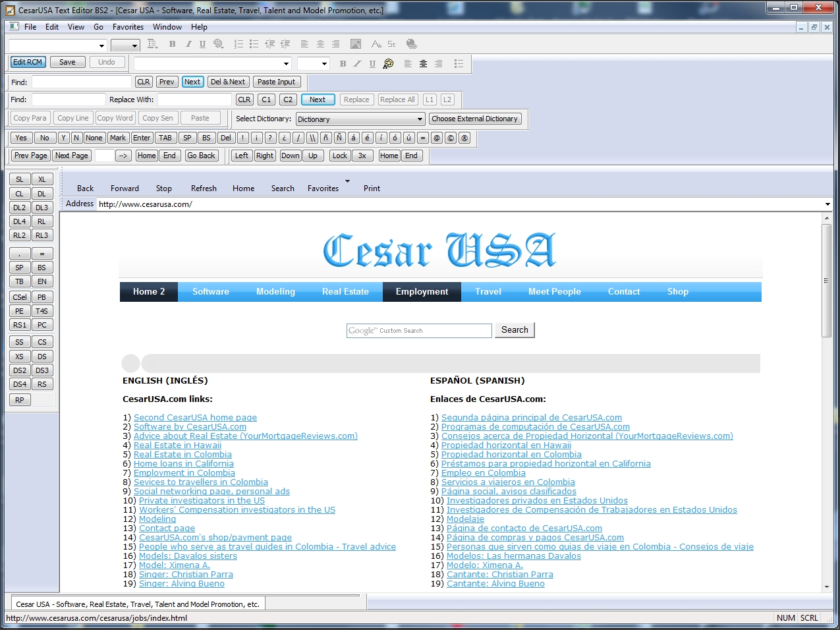The height and width of the screenshot is (630, 840).
Task: Open the Favorites menu in menu bar
Action: (128, 27)
